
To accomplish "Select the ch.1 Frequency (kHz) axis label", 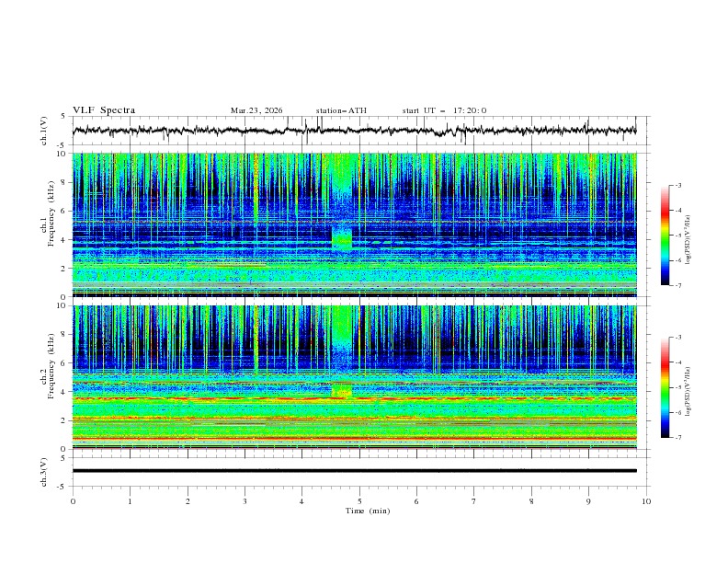I will (x=48, y=213).
